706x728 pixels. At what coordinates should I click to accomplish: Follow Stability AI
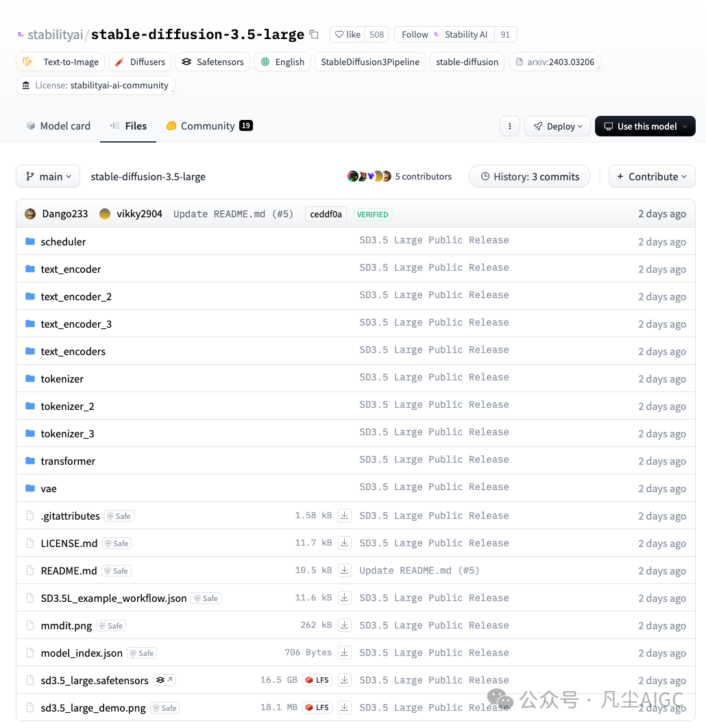pos(444,34)
